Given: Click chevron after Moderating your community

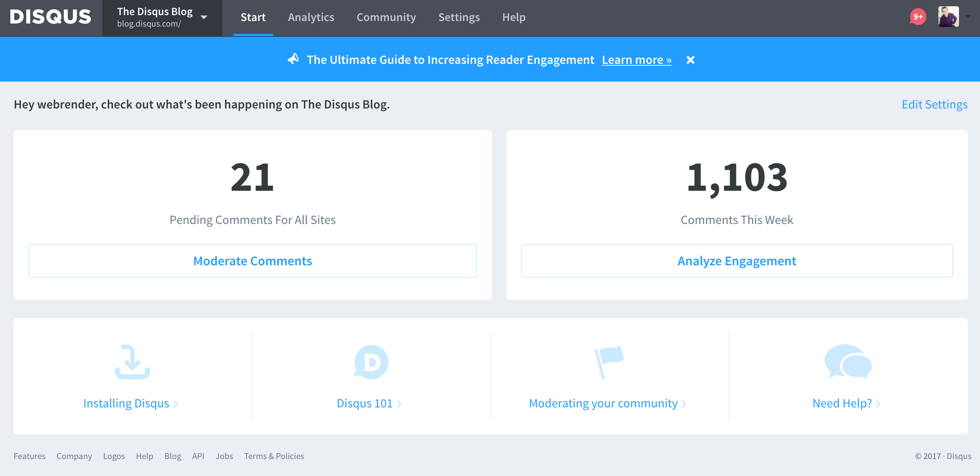Looking at the screenshot, I should click(x=684, y=404).
